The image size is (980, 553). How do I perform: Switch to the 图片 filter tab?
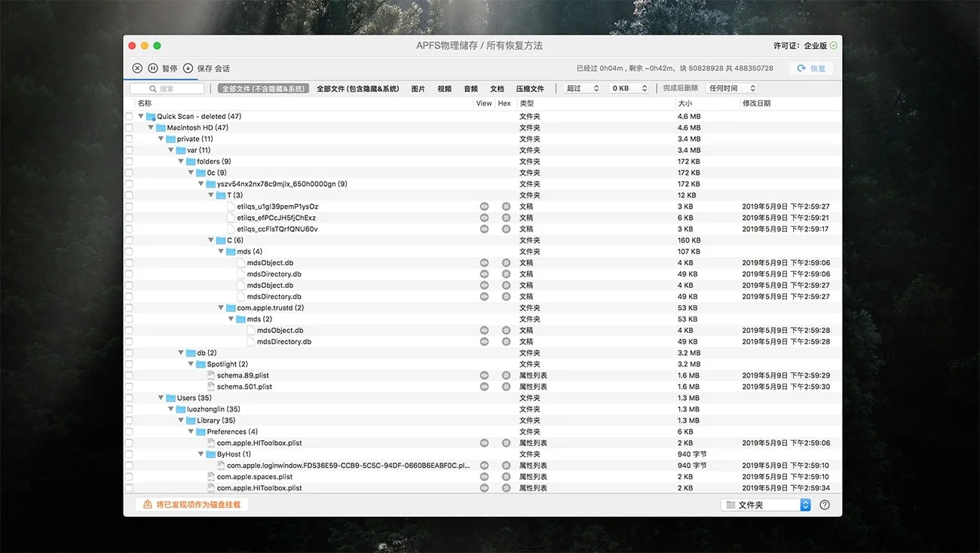[418, 87]
